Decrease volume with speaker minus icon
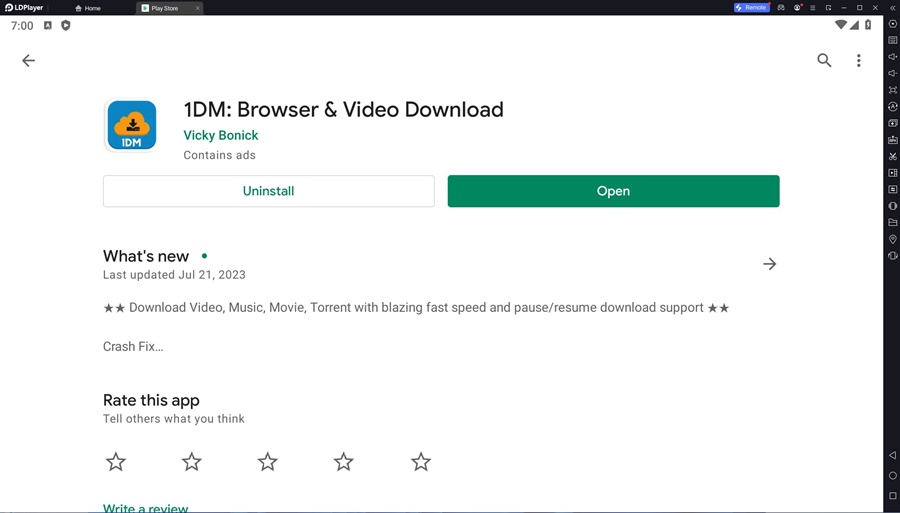The height and width of the screenshot is (513, 900). tap(893, 73)
